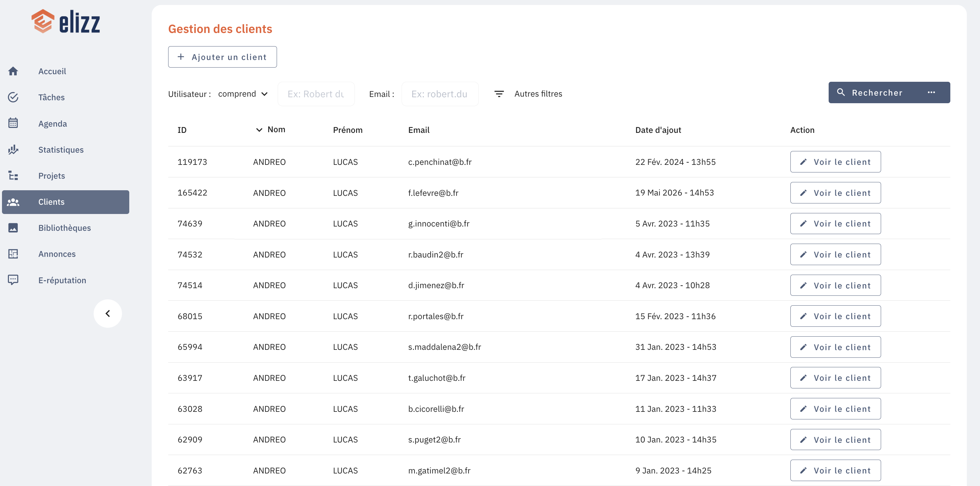Click the Projets tree icon

tap(13, 175)
